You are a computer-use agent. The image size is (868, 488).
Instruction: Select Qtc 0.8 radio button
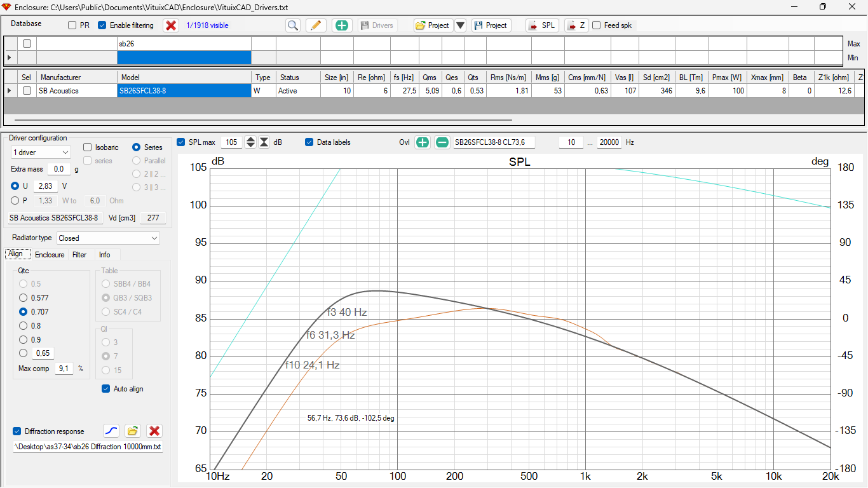tap(24, 326)
